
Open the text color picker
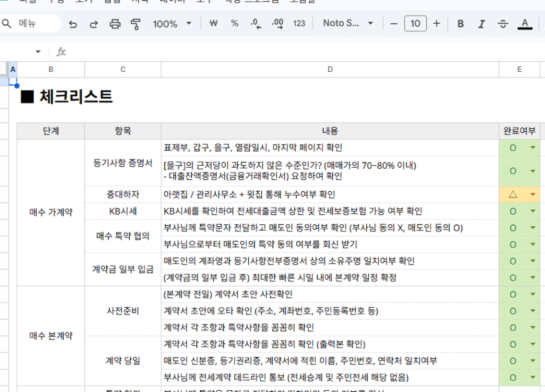point(525,24)
